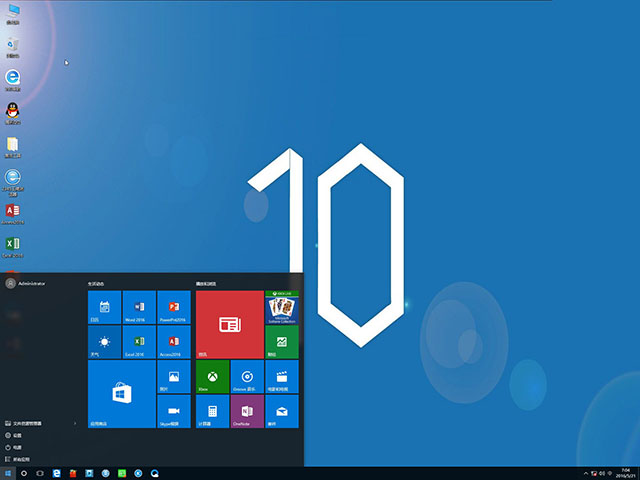
Task: Open Settings in the Start menu
Action: click(13, 435)
